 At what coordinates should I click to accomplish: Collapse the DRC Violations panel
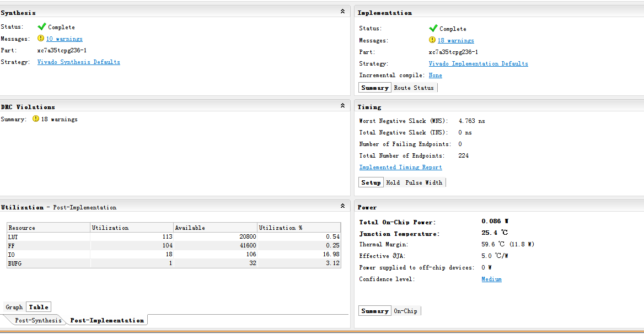tap(342, 106)
